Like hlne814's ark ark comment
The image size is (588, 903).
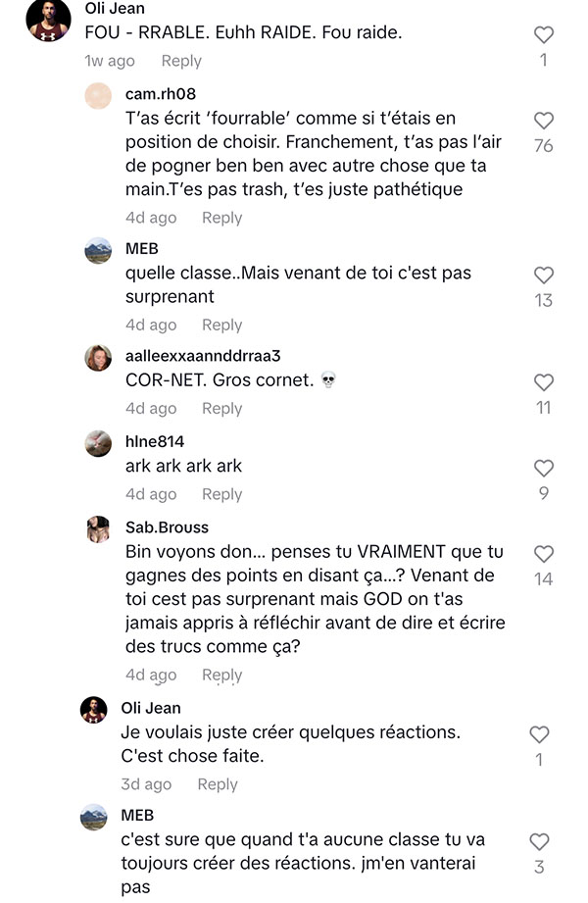543,468
